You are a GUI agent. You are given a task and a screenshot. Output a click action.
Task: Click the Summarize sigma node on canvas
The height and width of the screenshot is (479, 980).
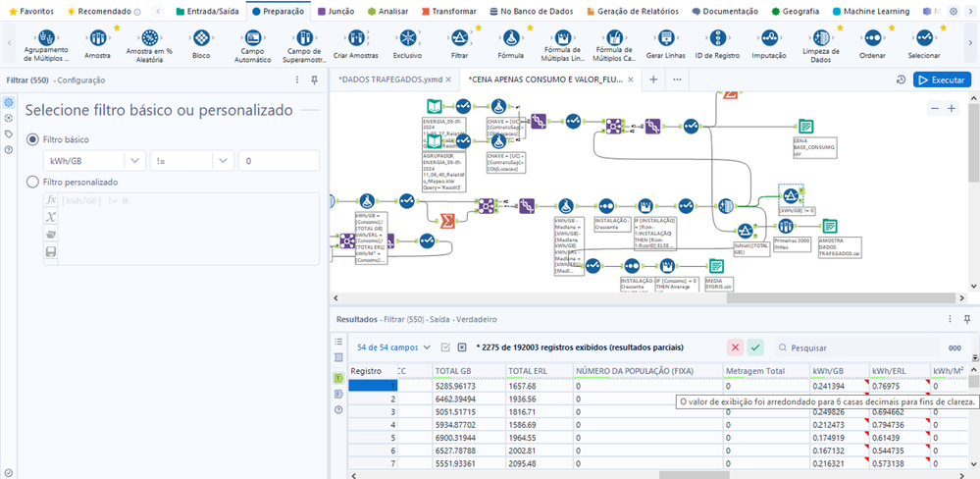[447, 221]
